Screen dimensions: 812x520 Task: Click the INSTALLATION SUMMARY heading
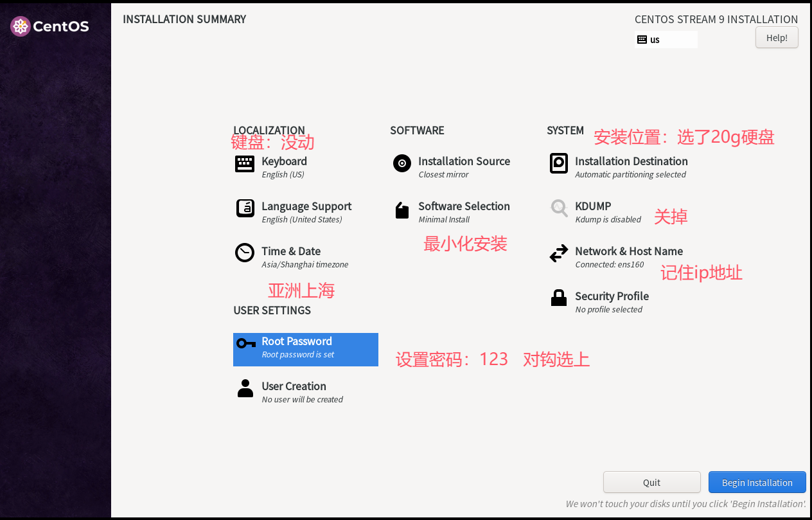click(x=184, y=19)
